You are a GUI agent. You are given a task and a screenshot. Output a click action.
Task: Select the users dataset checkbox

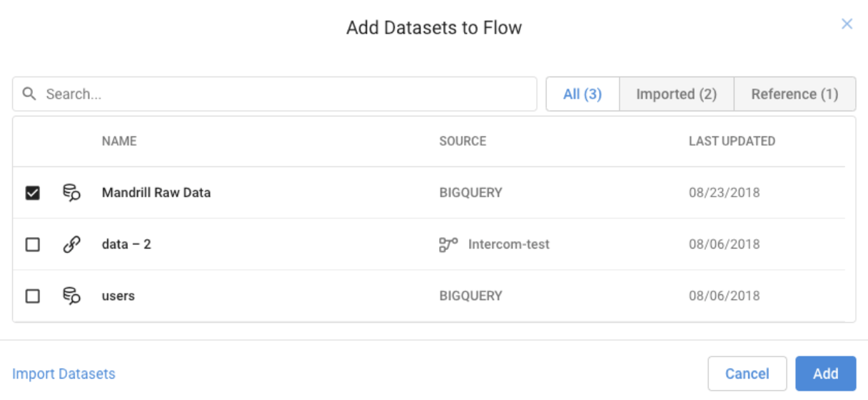tap(33, 296)
